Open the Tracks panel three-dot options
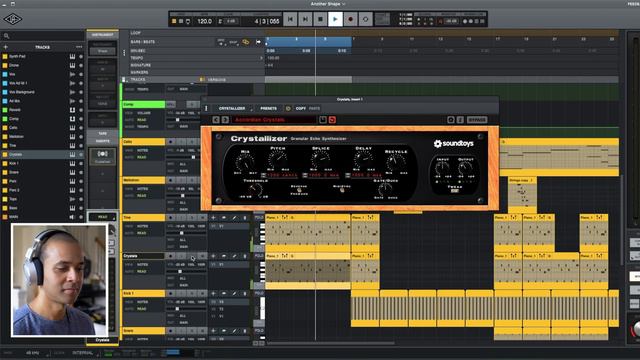The image size is (640, 360). [79, 47]
